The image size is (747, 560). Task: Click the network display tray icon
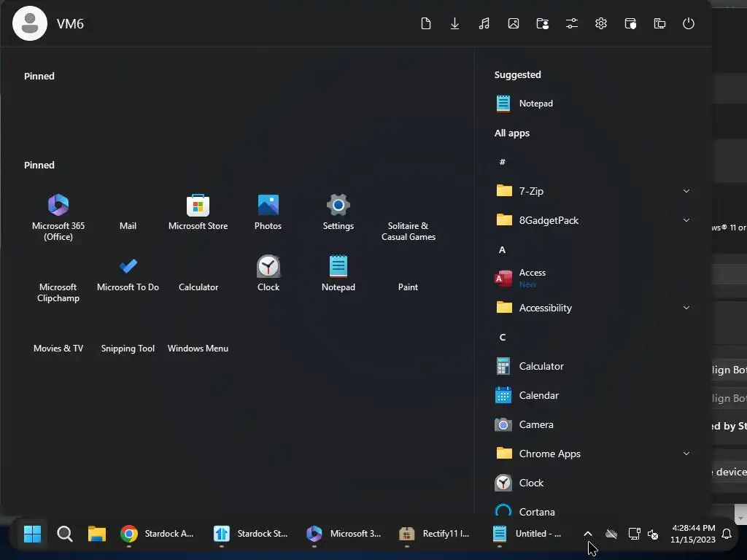tap(634, 534)
